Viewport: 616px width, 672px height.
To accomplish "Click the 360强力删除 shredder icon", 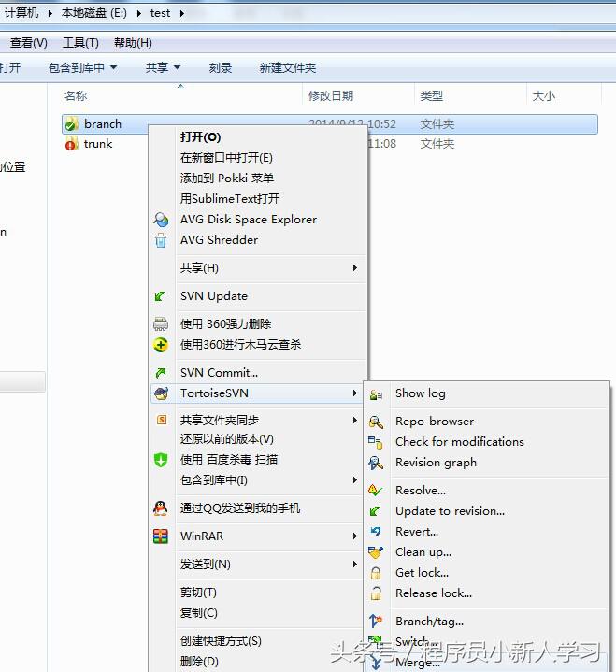I will point(161,324).
